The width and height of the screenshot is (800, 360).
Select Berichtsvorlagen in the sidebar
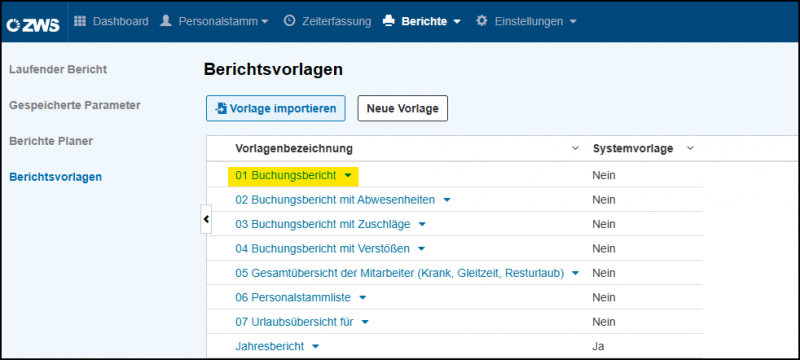(x=56, y=177)
